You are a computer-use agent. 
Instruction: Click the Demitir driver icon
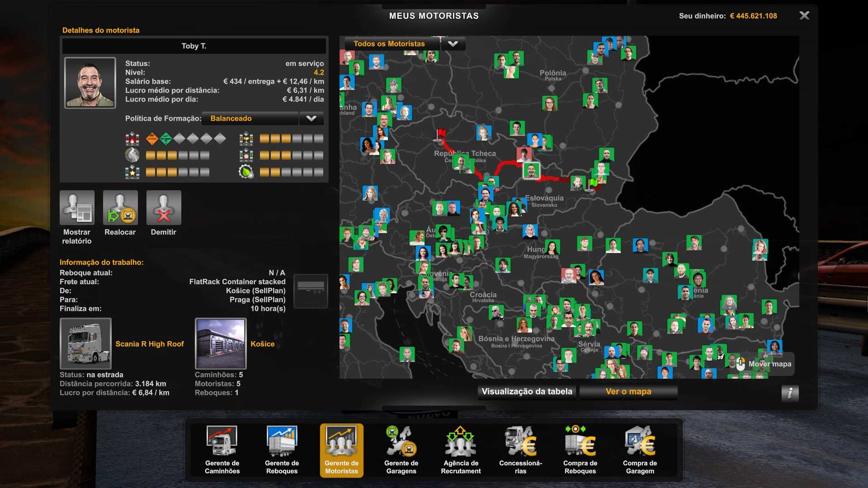click(164, 208)
